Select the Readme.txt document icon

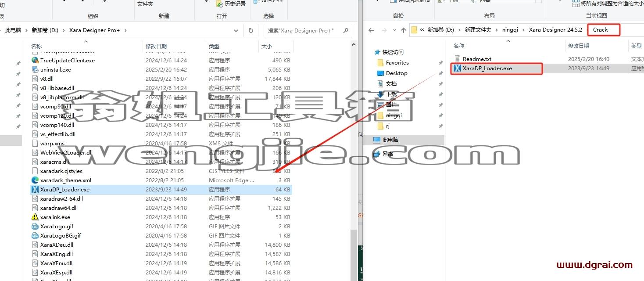coord(458,59)
